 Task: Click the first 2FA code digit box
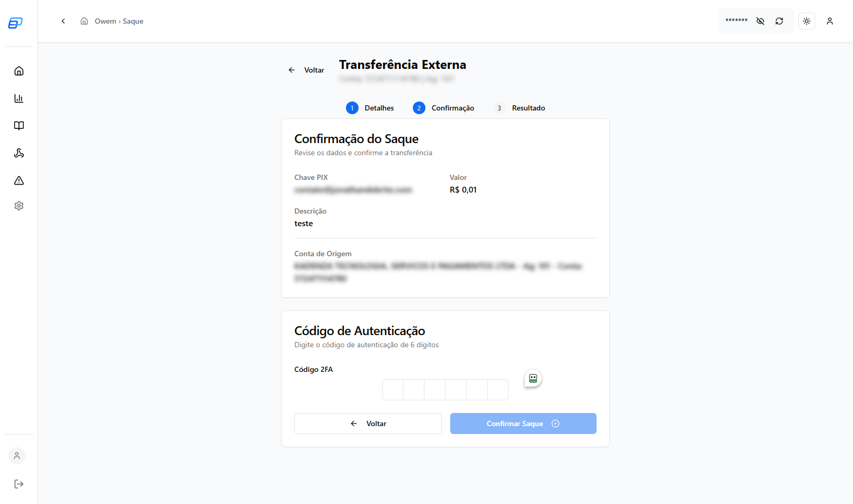coord(393,390)
